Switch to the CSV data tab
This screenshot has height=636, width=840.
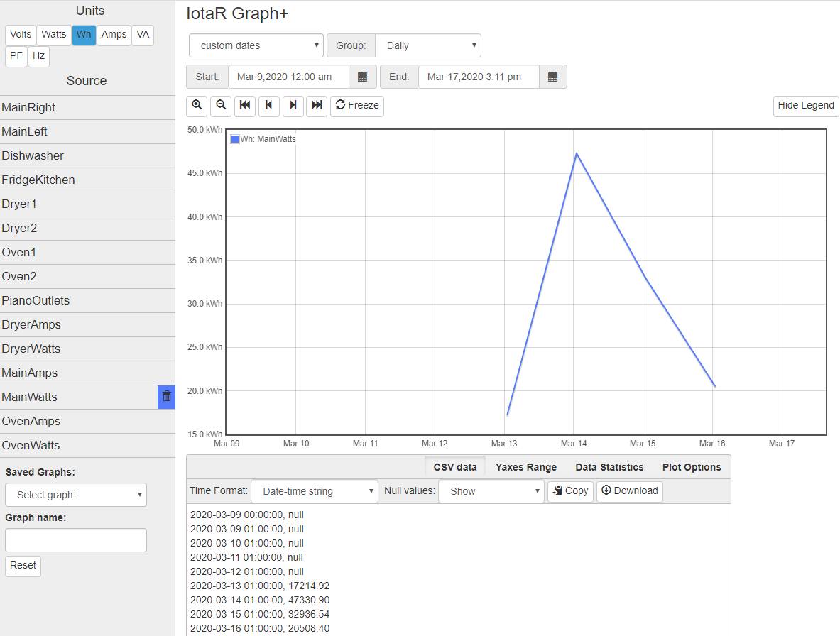tap(455, 467)
